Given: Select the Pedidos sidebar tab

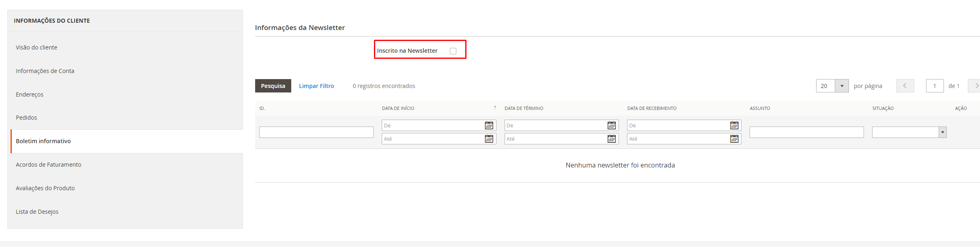Looking at the screenshot, I should 26,118.
